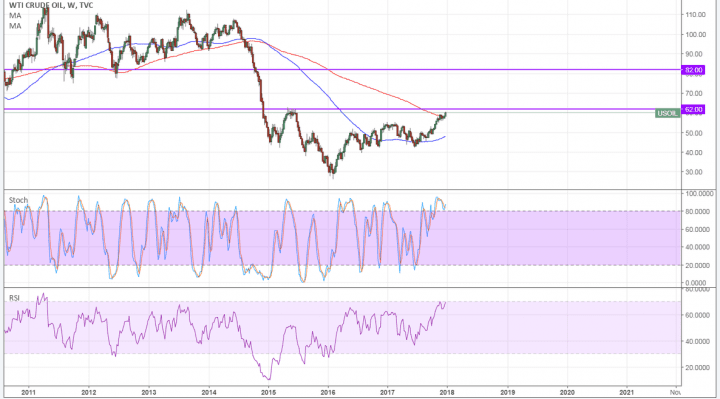Click the 2011 label on time axis

click(28, 393)
